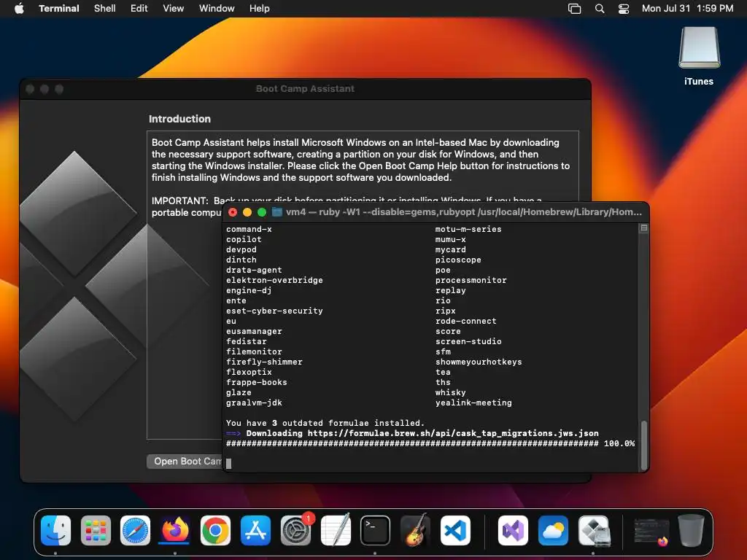This screenshot has height=560, width=747.
Task: Launch Safari from the Dock
Action: point(135,531)
